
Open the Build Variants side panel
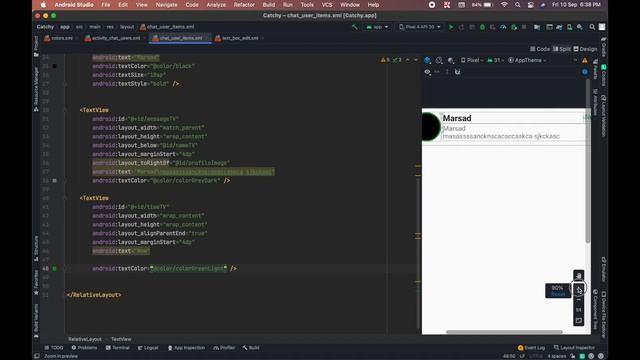click(36, 321)
